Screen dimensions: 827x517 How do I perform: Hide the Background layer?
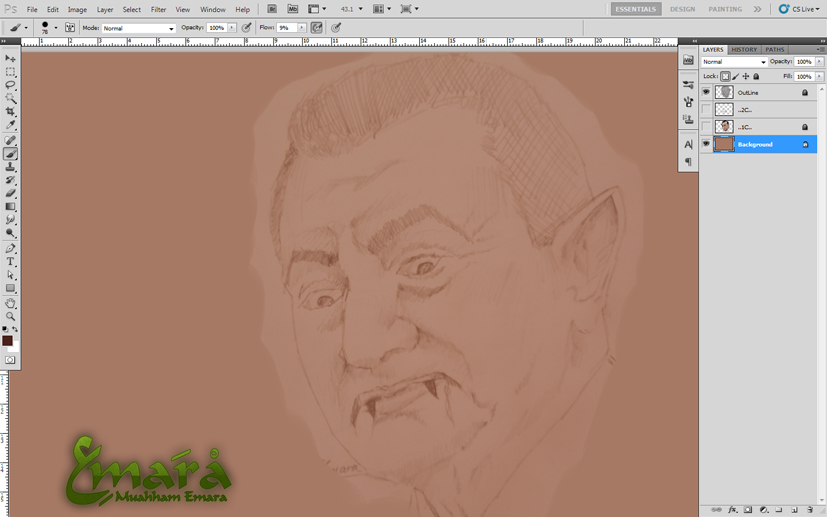pos(706,144)
